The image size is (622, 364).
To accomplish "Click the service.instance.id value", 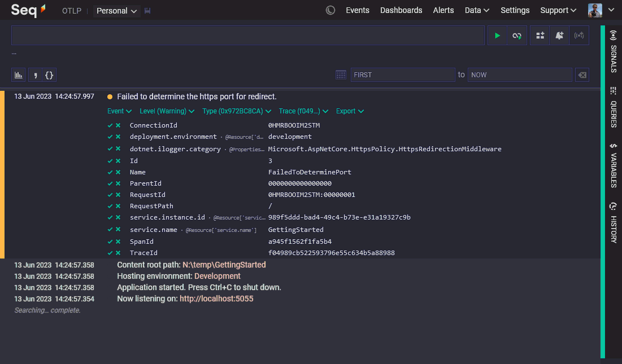I will pyautogui.click(x=339, y=217).
